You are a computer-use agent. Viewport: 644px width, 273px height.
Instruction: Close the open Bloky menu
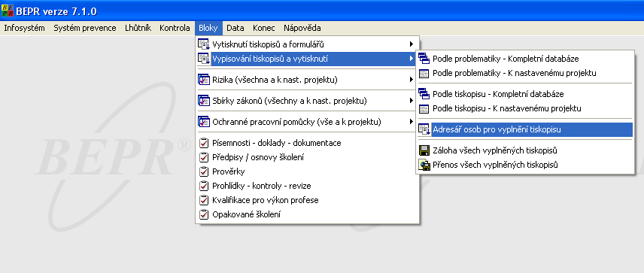click(209, 29)
